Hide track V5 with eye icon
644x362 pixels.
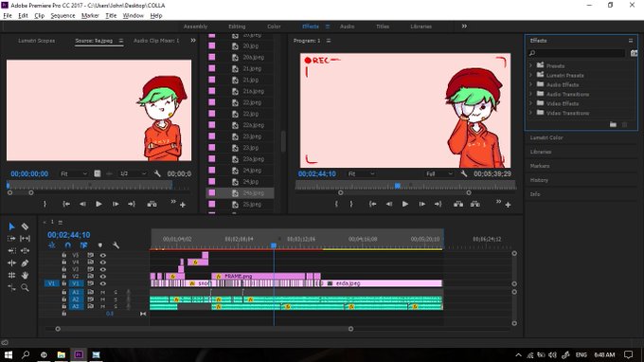click(x=102, y=255)
